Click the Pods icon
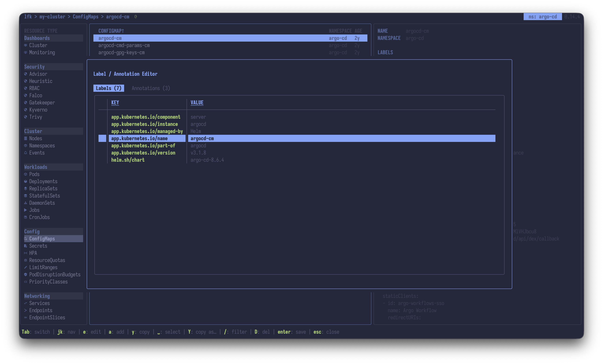 pyautogui.click(x=25, y=174)
